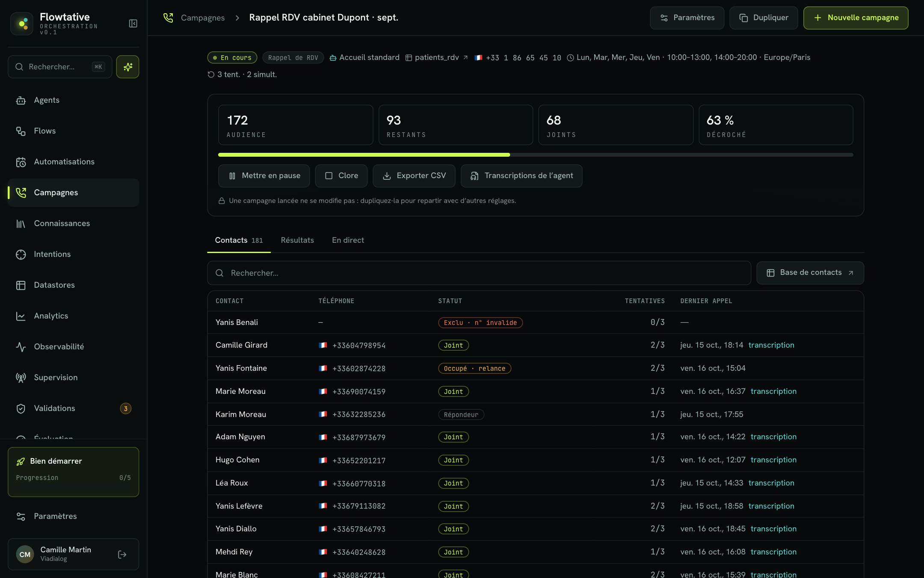Open Base de contacts external link
This screenshot has height=578, width=924.
click(x=810, y=273)
